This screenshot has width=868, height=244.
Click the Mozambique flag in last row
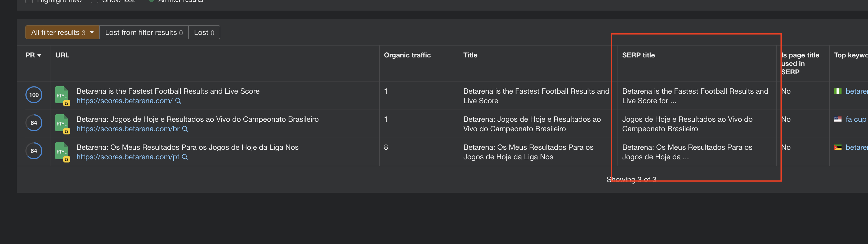(x=839, y=147)
